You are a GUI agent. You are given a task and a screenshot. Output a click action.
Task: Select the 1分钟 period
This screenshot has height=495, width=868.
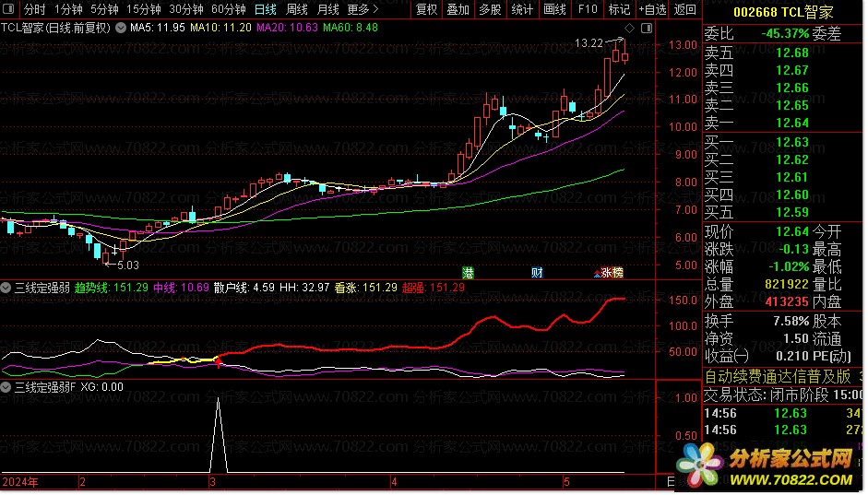tap(68, 9)
